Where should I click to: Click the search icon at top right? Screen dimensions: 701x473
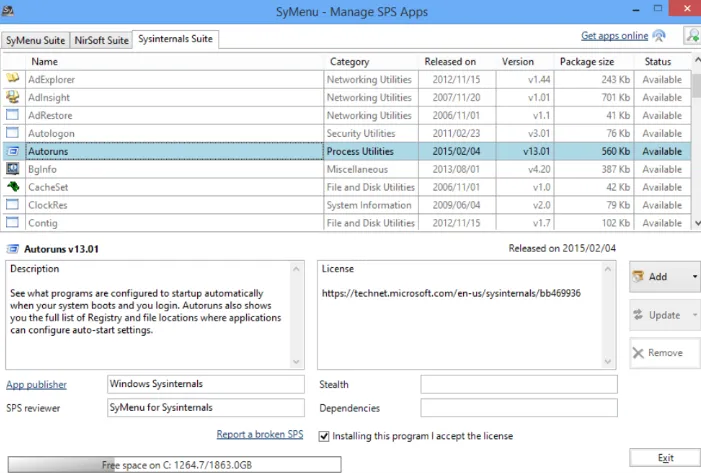pyautogui.click(x=693, y=35)
